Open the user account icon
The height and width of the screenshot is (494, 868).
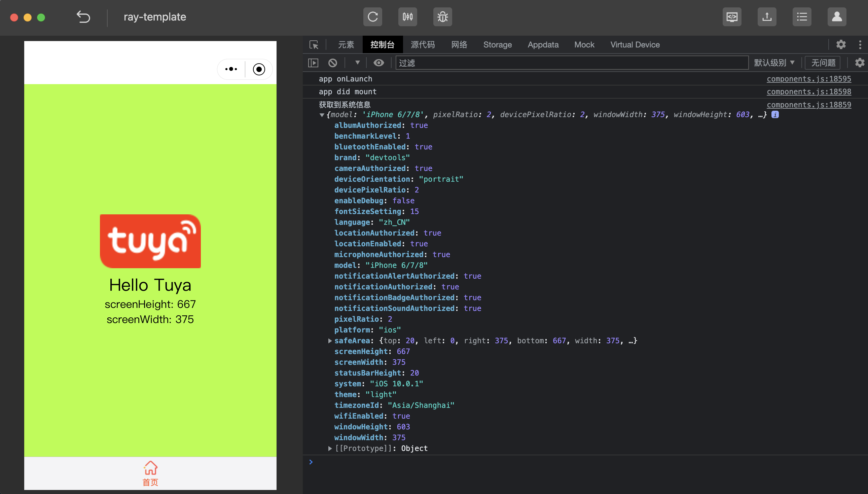pyautogui.click(x=836, y=16)
